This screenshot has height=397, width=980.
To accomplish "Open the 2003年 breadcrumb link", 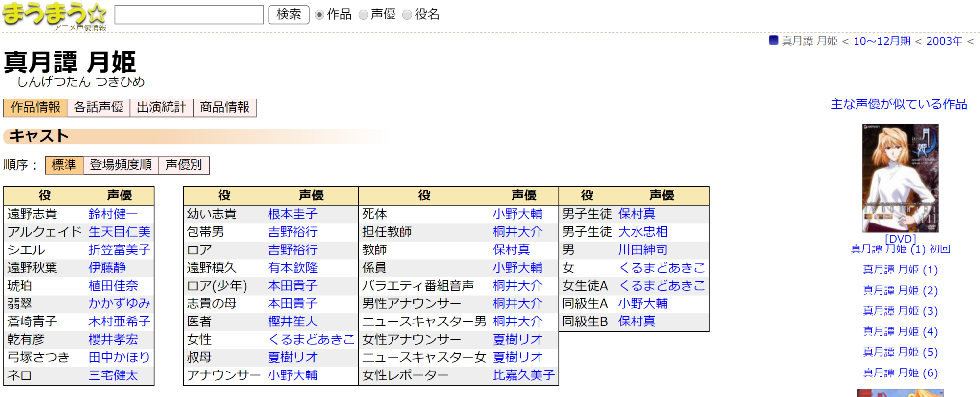I will click(944, 41).
